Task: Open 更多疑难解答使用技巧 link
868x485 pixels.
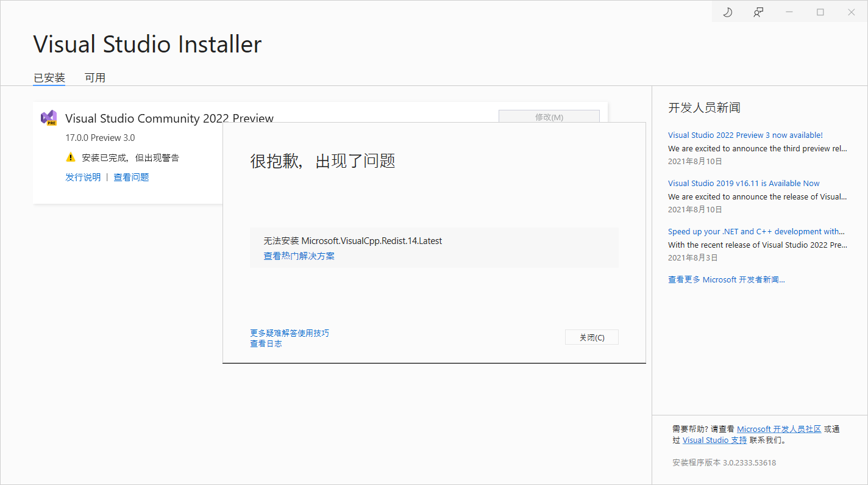Action: pyautogui.click(x=290, y=333)
